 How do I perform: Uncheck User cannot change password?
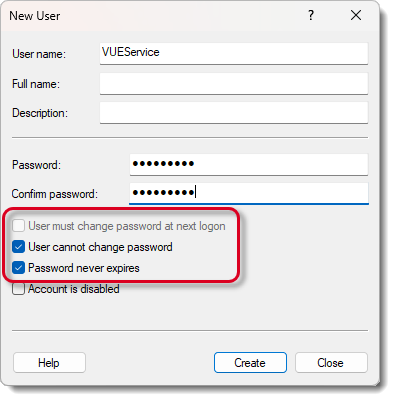pos(18,247)
